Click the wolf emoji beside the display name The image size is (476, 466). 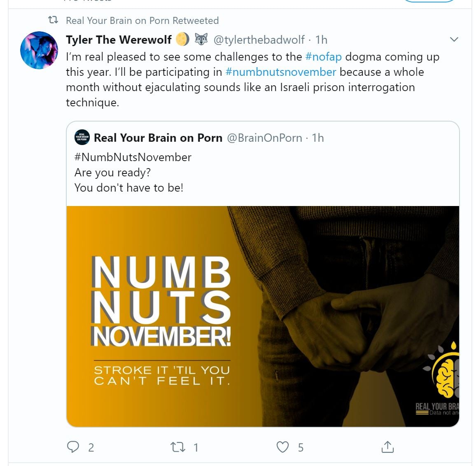[201, 40]
